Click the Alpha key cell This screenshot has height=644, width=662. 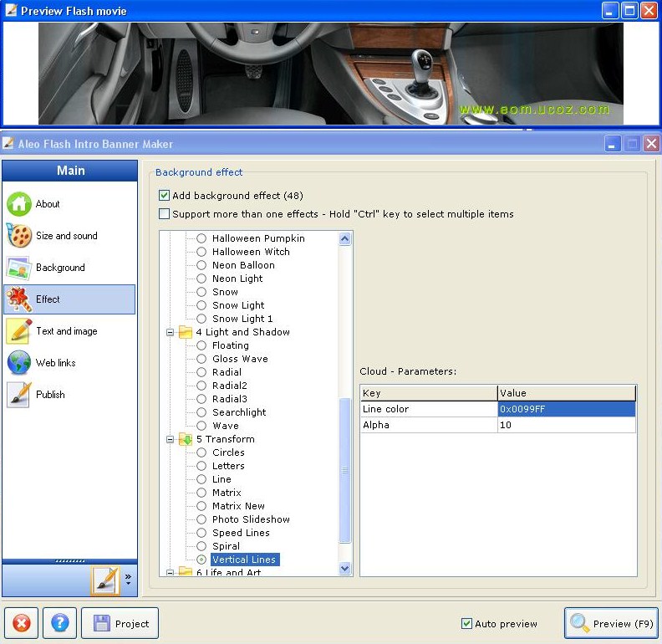tap(429, 425)
